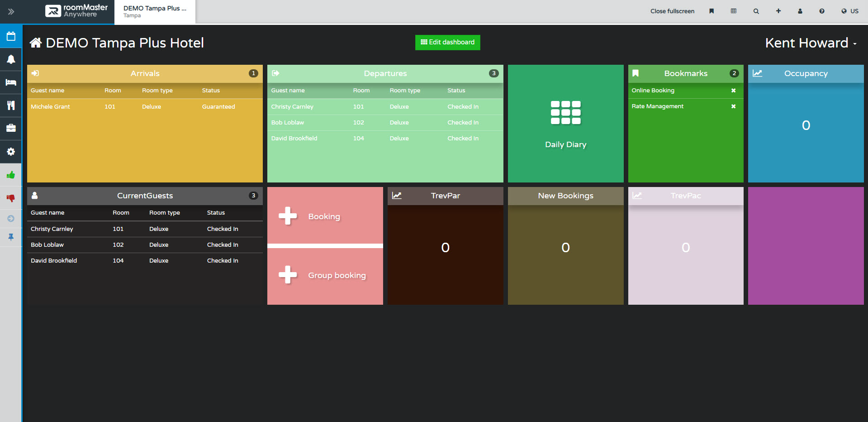Open the restaurant utensils icon
Screen dimensions: 868x422
click(x=10, y=105)
